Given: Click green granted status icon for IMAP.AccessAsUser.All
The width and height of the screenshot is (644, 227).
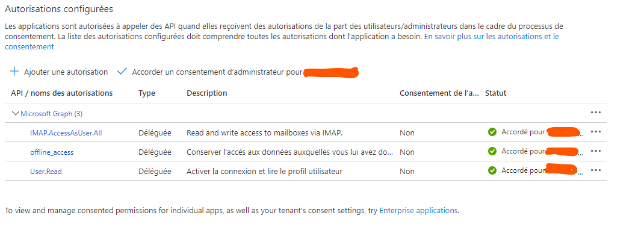Looking at the screenshot, I should click(492, 132).
